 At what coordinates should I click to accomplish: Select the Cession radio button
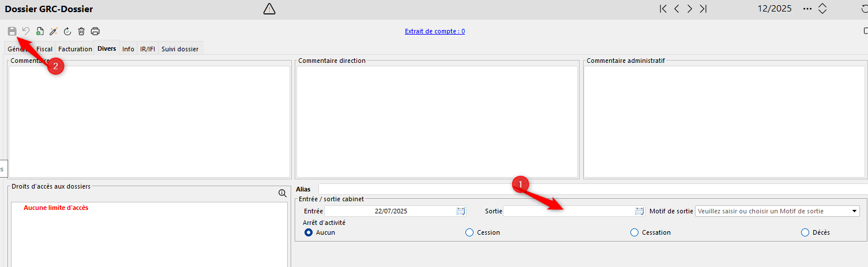tap(469, 232)
